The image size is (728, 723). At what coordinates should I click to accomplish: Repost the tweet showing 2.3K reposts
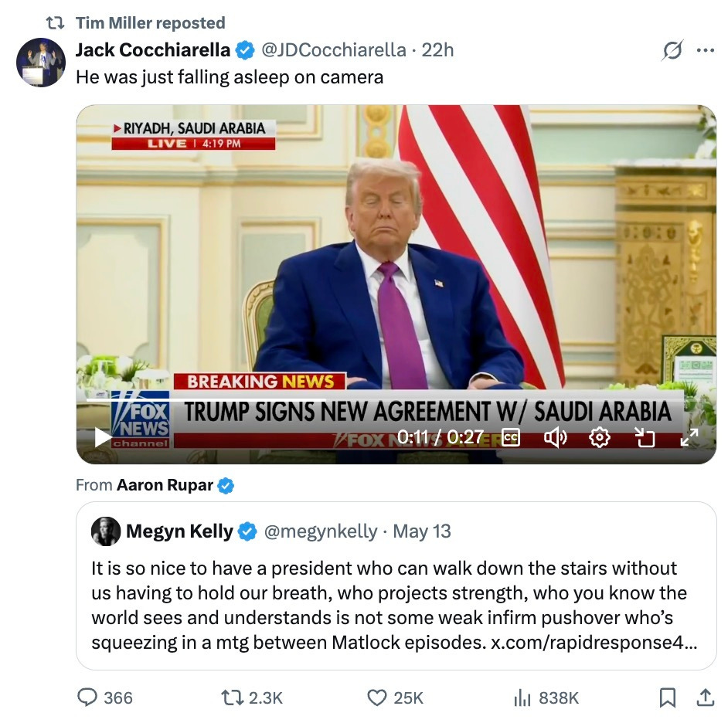click(x=252, y=698)
